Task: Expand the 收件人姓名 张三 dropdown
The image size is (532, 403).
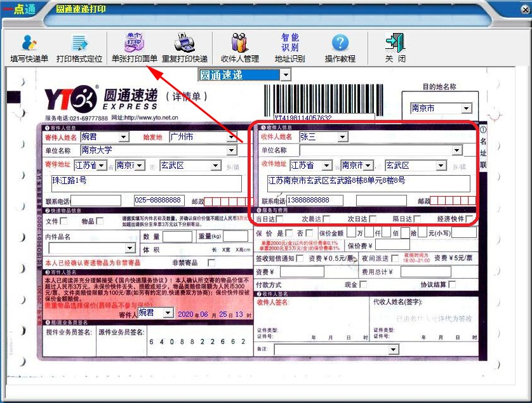Action: click(342, 137)
